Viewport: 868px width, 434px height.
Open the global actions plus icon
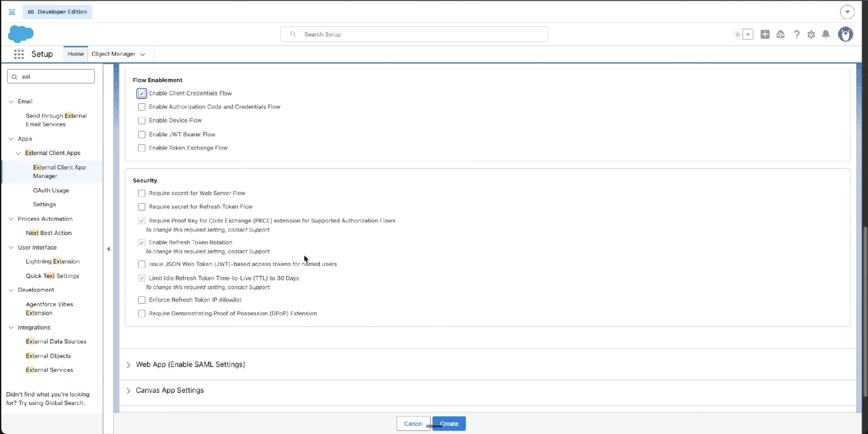tap(765, 34)
